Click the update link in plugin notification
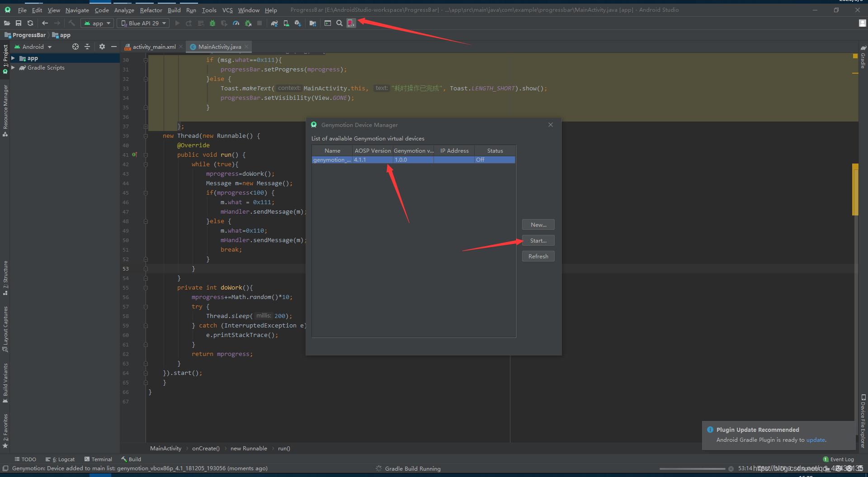The height and width of the screenshot is (477, 868). [x=816, y=440]
